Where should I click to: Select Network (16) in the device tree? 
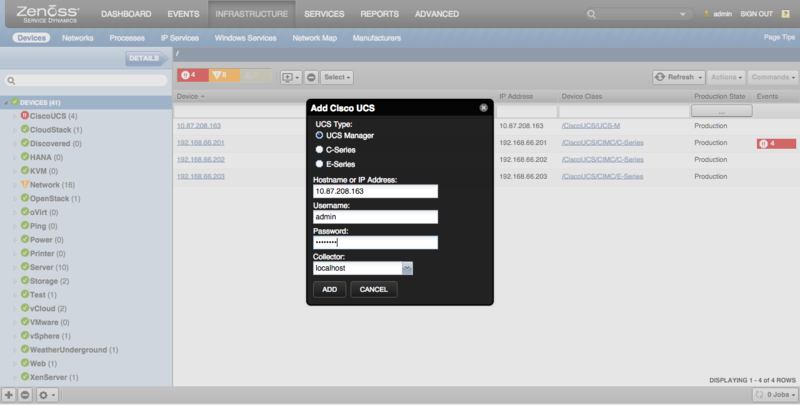(52, 185)
